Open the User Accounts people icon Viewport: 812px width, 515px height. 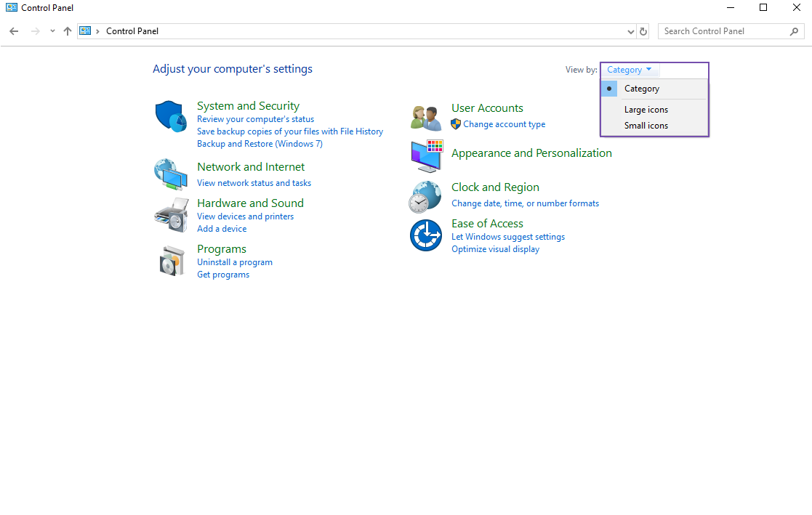pos(426,118)
